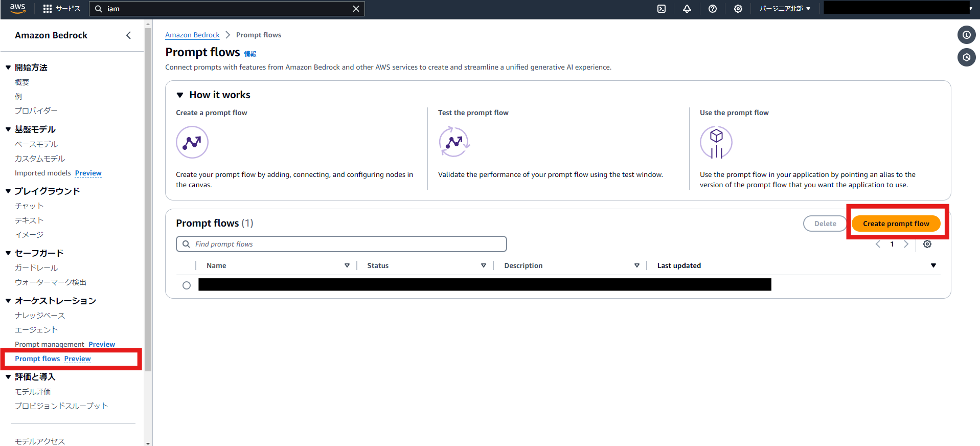Click the AWS logo
The height and width of the screenshot is (446, 980).
pos(17,9)
